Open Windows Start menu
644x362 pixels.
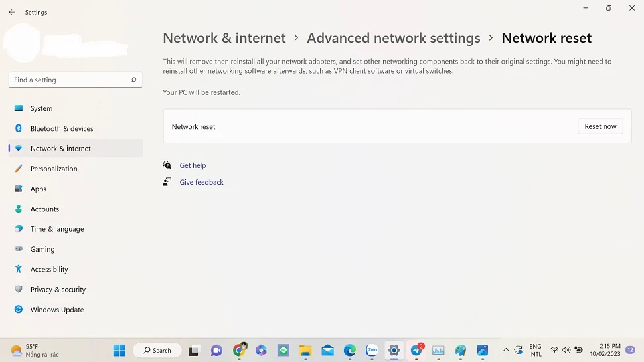[120, 350]
